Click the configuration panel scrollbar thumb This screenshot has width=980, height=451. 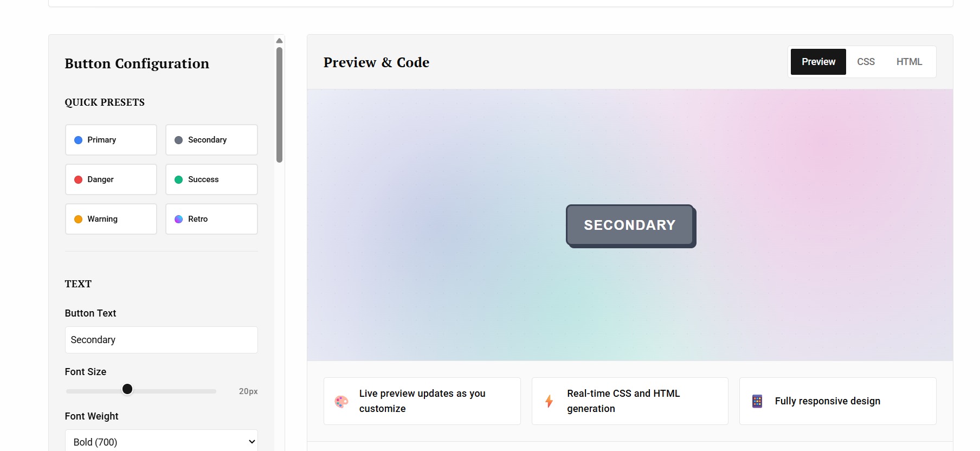pos(279,105)
